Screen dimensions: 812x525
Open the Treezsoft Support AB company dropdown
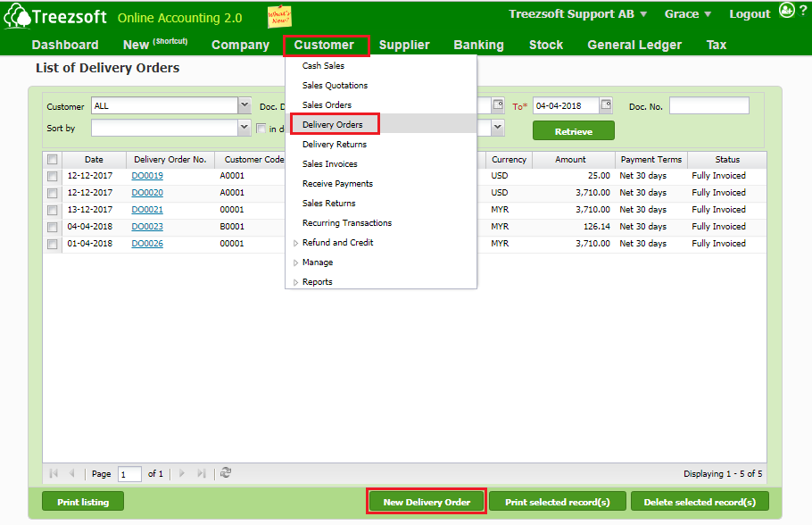(578, 14)
